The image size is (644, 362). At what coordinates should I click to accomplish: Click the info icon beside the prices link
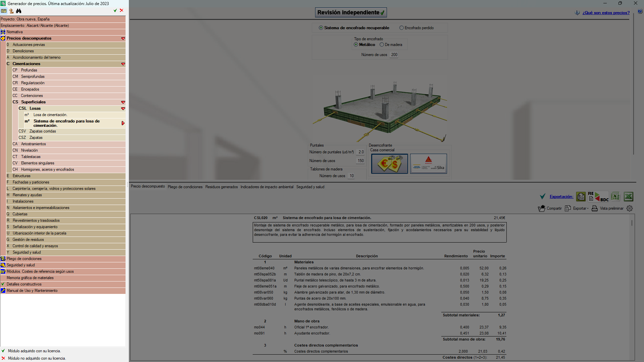pos(577,13)
